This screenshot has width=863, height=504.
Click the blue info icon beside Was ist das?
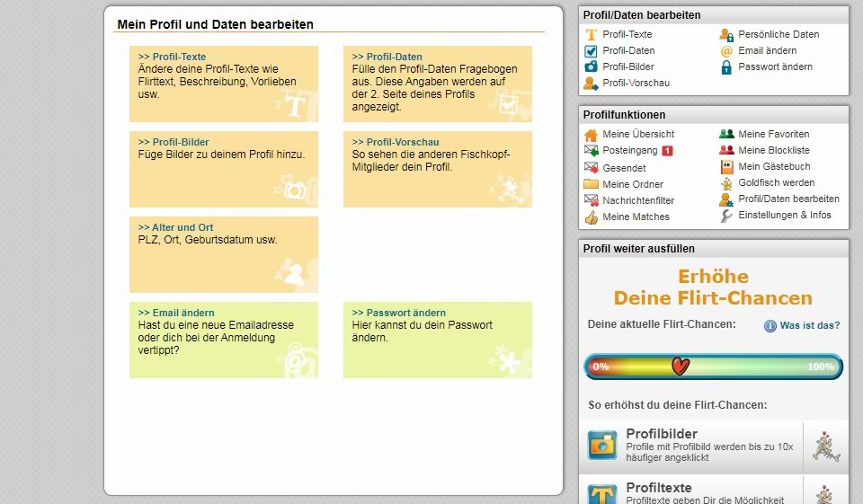pos(770,326)
